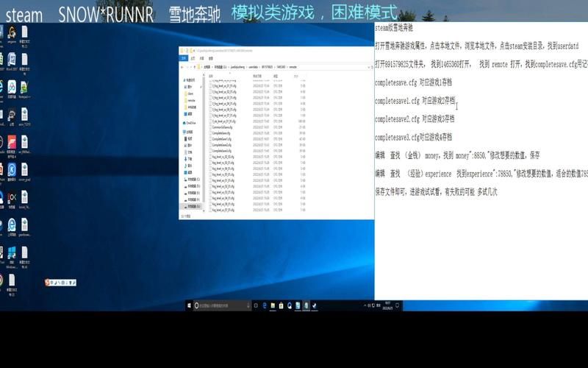Click 'userdata' in the Explorer breadcrumb path
The height and width of the screenshot is (368, 588).
253,67
